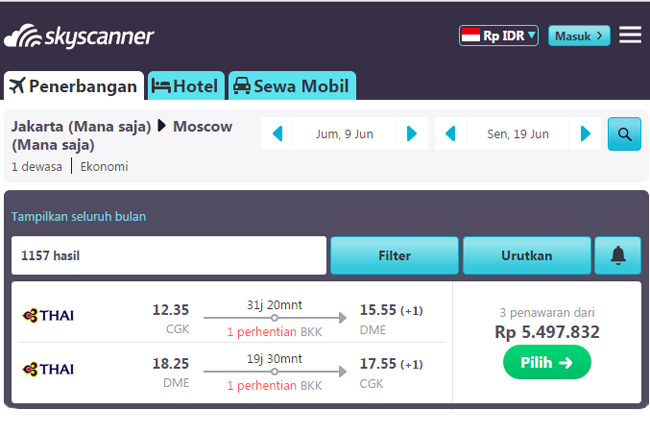Go to next return date arrow

585,134
